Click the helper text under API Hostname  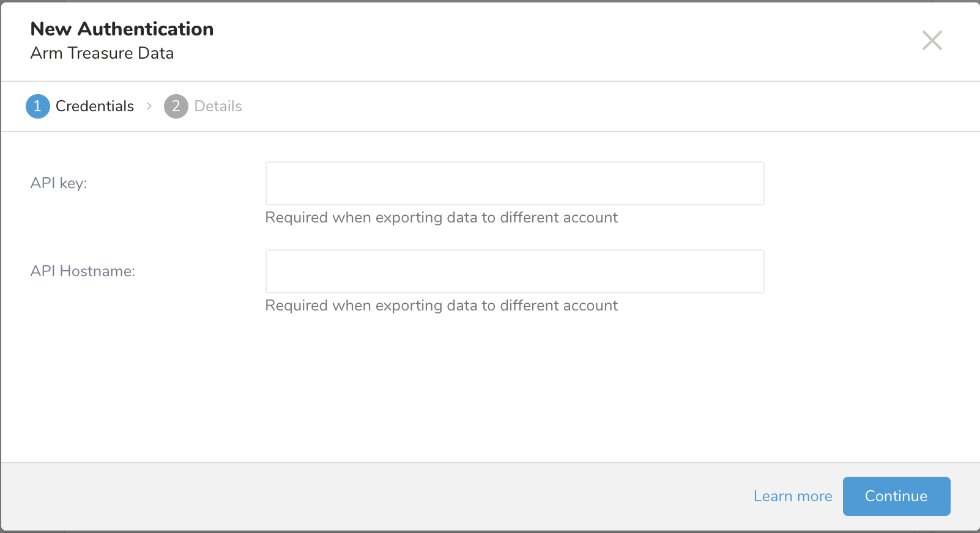pyautogui.click(x=441, y=306)
